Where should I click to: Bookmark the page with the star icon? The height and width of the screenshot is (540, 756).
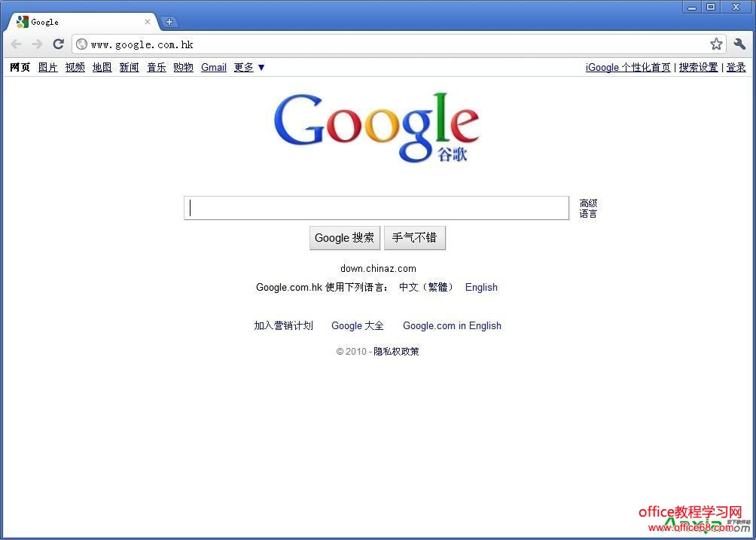click(x=716, y=44)
